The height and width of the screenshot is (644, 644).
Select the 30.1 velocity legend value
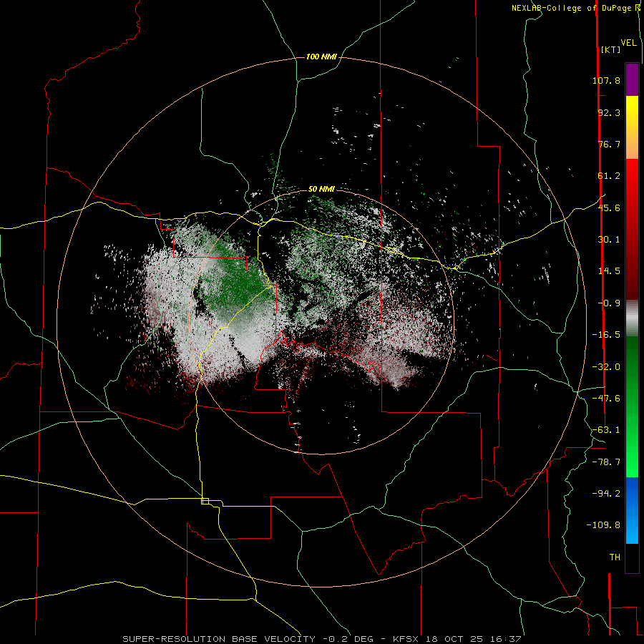(609, 240)
